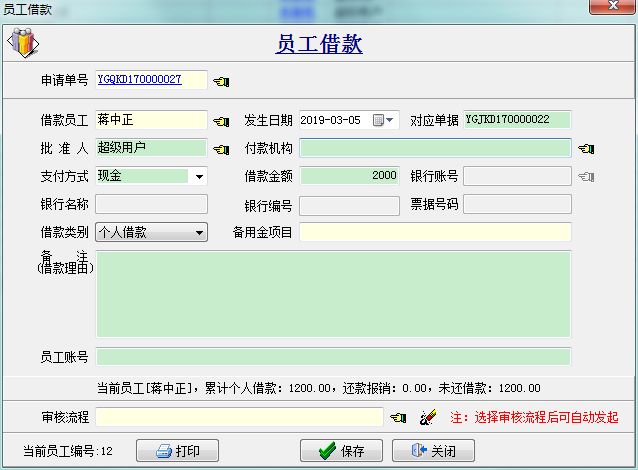Image resolution: width=638 pixels, height=470 pixels.
Task: Click the 批准人 field containing 超级用户
Action: (x=151, y=148)
